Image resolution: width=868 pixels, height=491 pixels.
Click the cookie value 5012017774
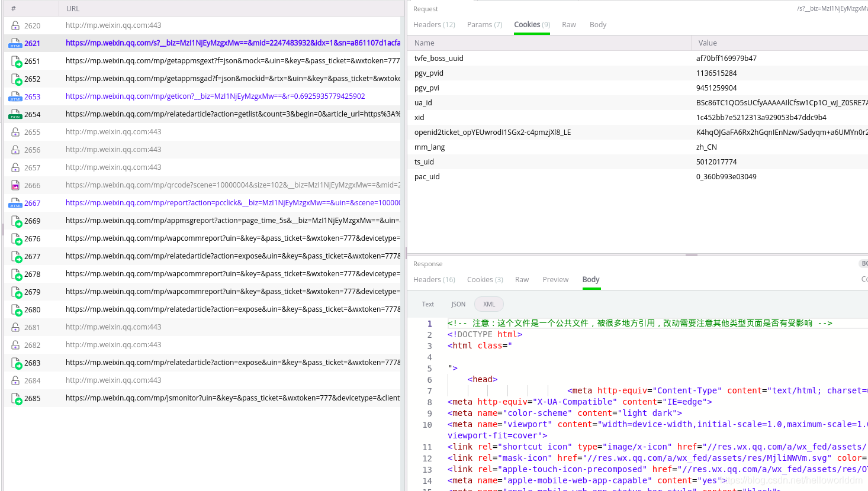[x=716, y=162]
